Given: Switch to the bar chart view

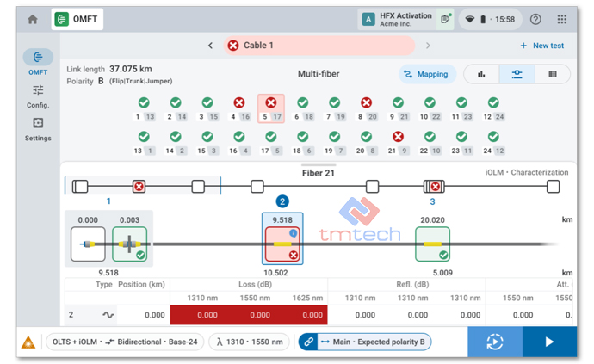Looking at the screenshot, I should tap(481, 75).
